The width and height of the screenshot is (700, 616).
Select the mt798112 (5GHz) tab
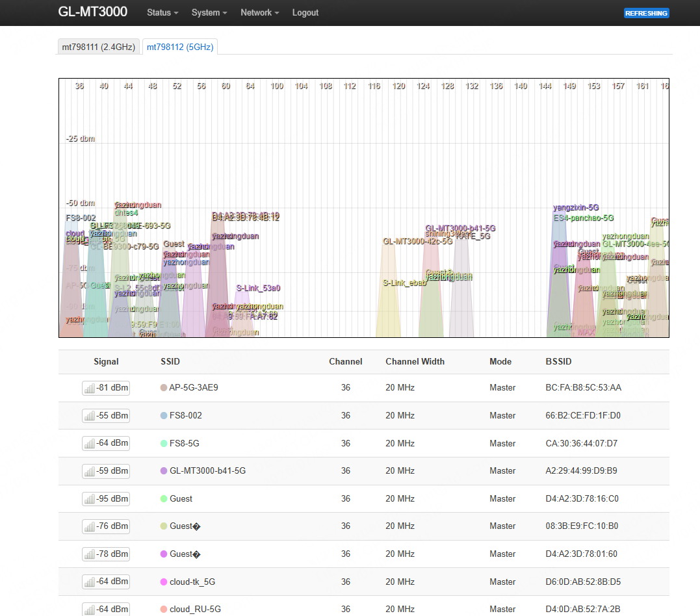[x=180, y=47]
